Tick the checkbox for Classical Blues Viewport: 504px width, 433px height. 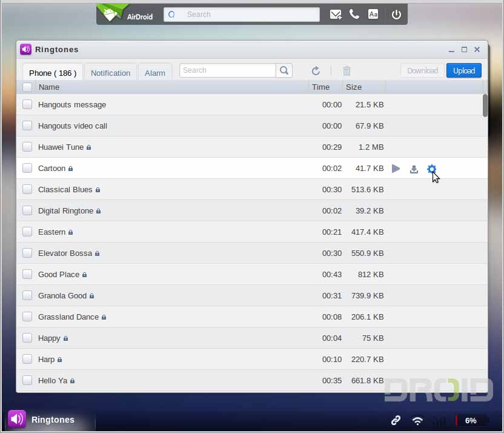tap(27, 189)
